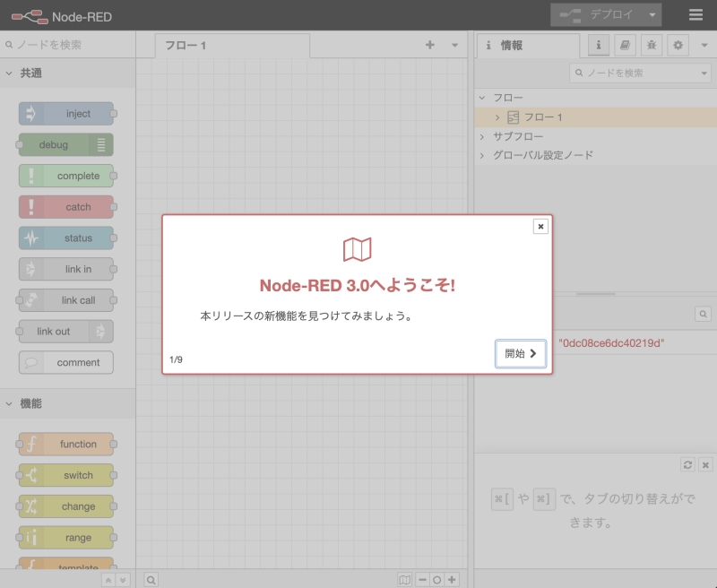Viewport: 717px width, 588px height.
Task: Open the help book tab icon
Action: pos(624,45)
